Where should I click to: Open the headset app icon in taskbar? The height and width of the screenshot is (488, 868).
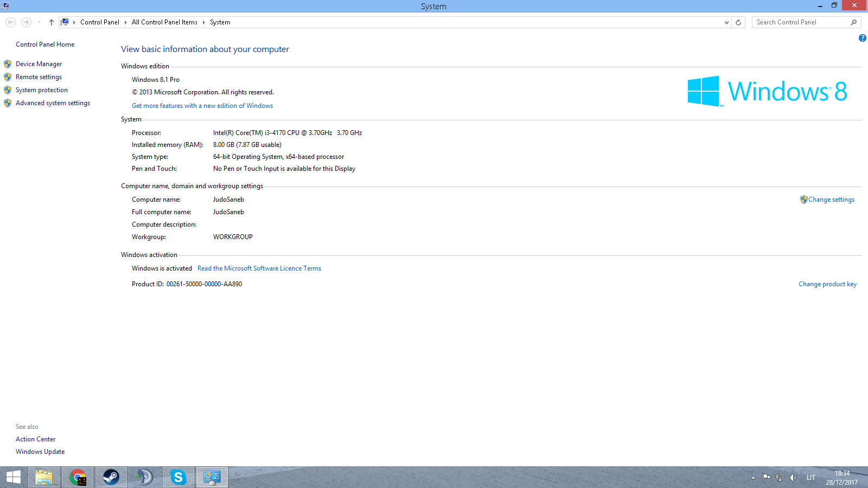click(144, 477)
